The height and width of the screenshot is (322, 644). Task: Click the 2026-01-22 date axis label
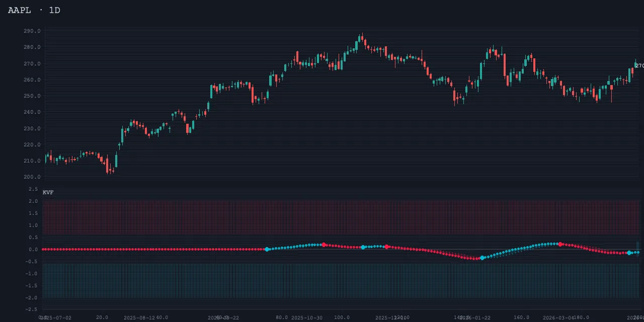(x=475, y=318)
